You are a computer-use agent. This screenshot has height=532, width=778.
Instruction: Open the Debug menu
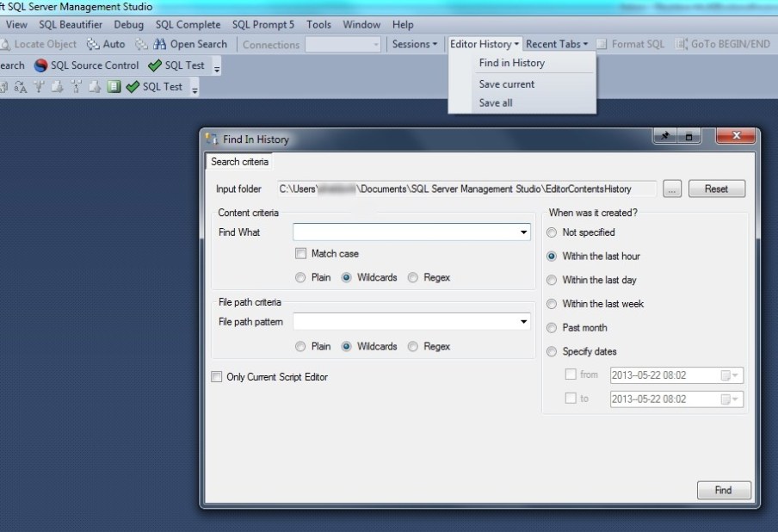128,24
